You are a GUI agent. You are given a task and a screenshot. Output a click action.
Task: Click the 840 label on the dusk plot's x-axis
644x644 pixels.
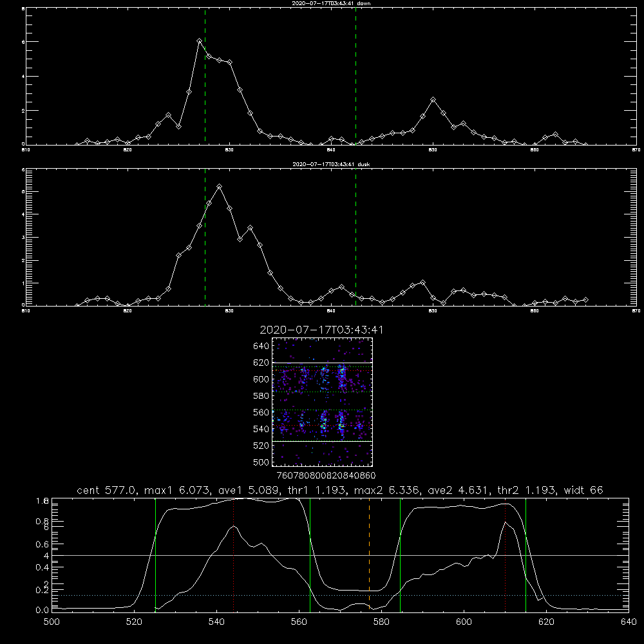(331, 311)
